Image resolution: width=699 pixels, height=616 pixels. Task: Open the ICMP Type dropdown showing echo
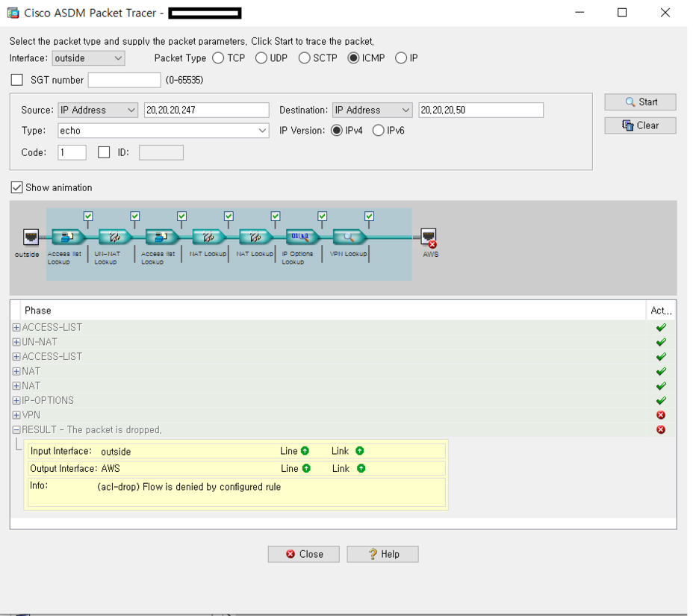coord(163,131)
